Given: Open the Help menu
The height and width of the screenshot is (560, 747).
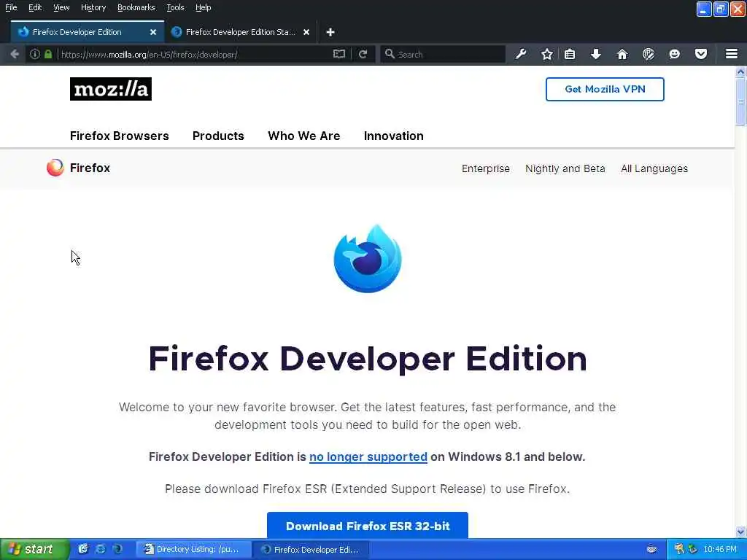Looking at the screenshot, I should coord(203,7).
